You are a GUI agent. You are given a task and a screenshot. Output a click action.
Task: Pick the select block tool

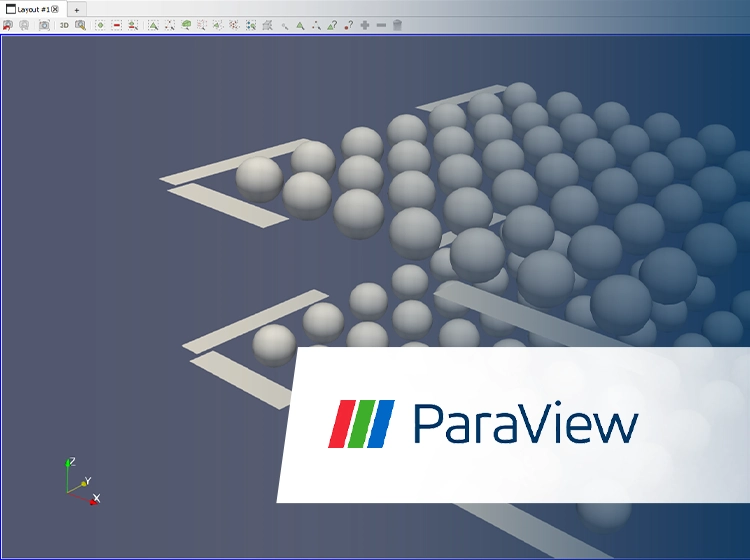tap(251, 25)
